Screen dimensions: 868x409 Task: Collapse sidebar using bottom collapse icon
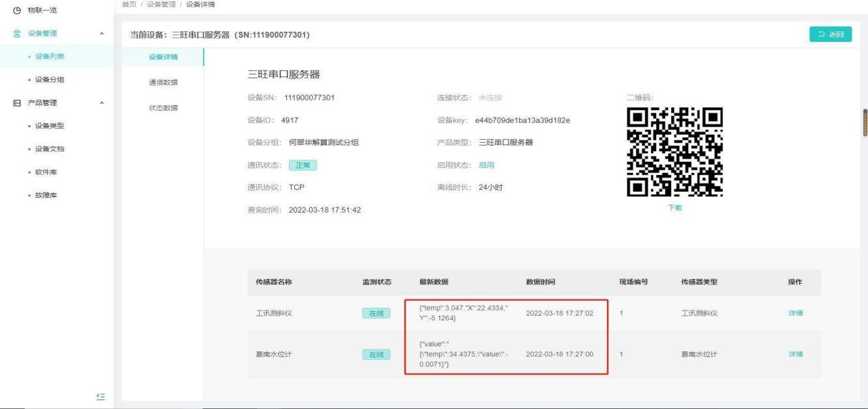coord(100,395)
